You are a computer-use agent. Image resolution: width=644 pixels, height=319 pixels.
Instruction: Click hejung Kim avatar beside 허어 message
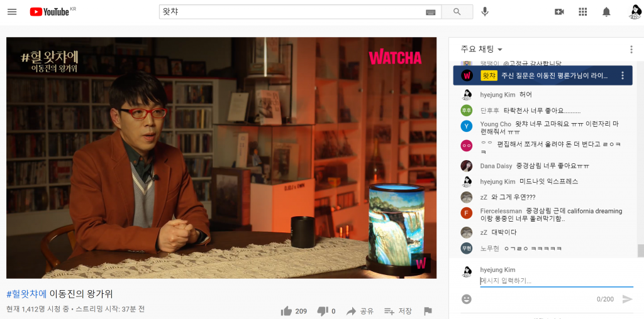(466, 94)
